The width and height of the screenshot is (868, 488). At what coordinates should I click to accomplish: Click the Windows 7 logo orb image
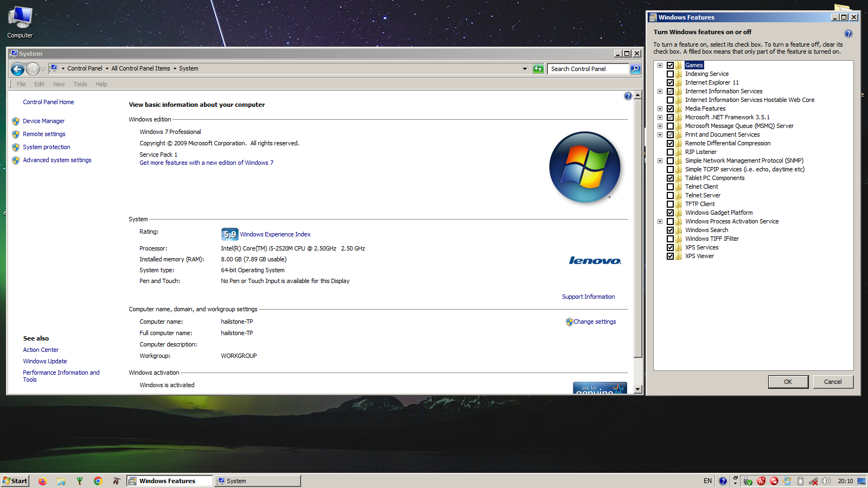pos(585,167)
